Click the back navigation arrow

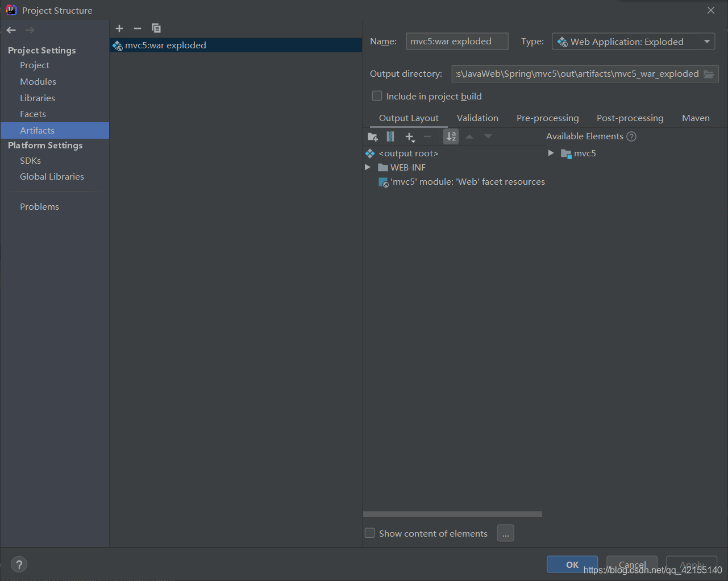coord(11,30)
